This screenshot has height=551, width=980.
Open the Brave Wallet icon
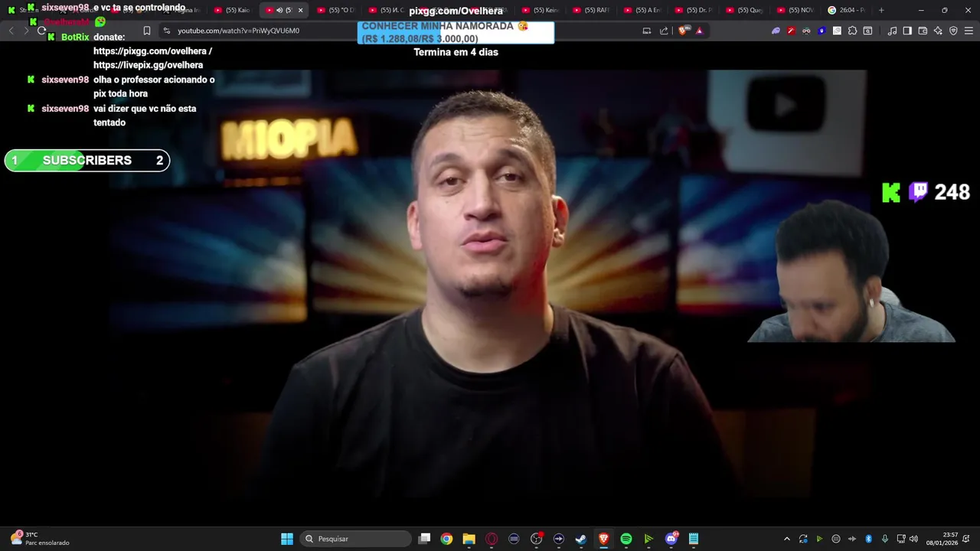pyautogui.click(x=923, y=31)
